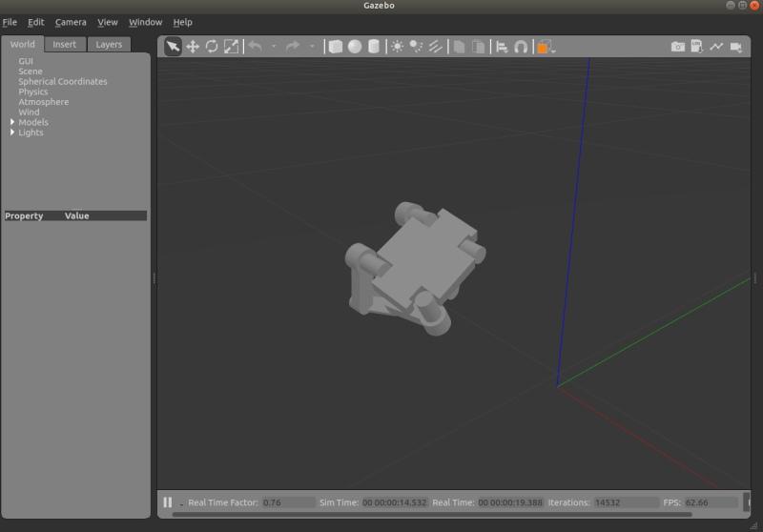
Task: Click the paste icon in toolbar
Action: tap(479, 47)
